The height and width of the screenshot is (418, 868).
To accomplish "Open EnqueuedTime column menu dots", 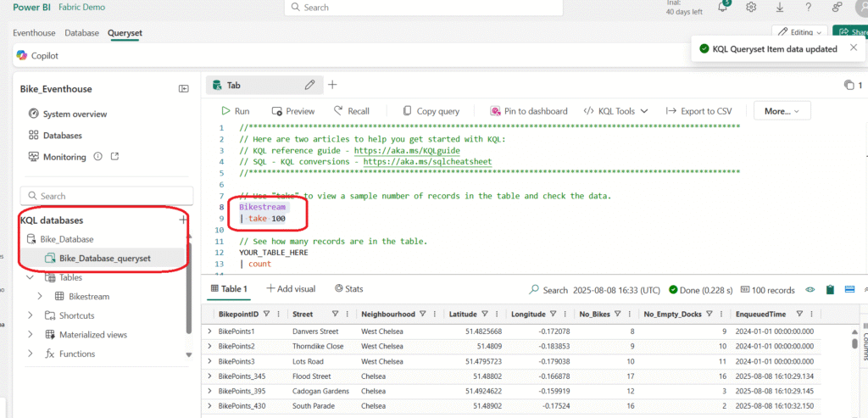I will pos(811,314).
